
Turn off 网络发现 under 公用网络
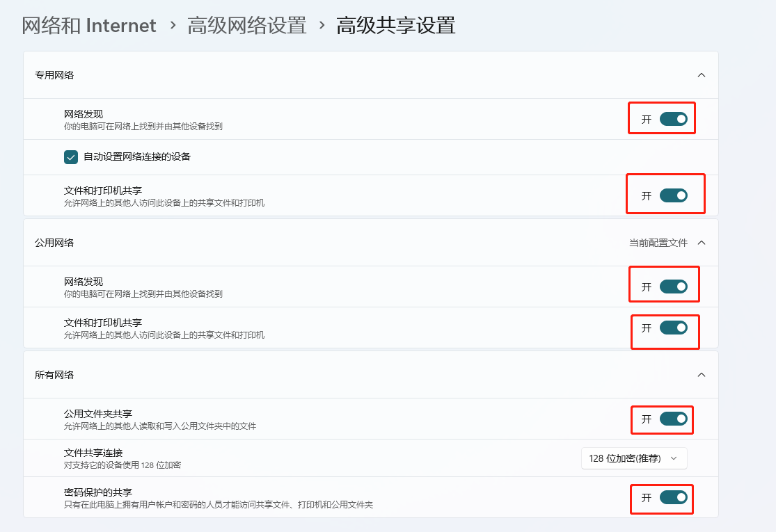point(673,287)
